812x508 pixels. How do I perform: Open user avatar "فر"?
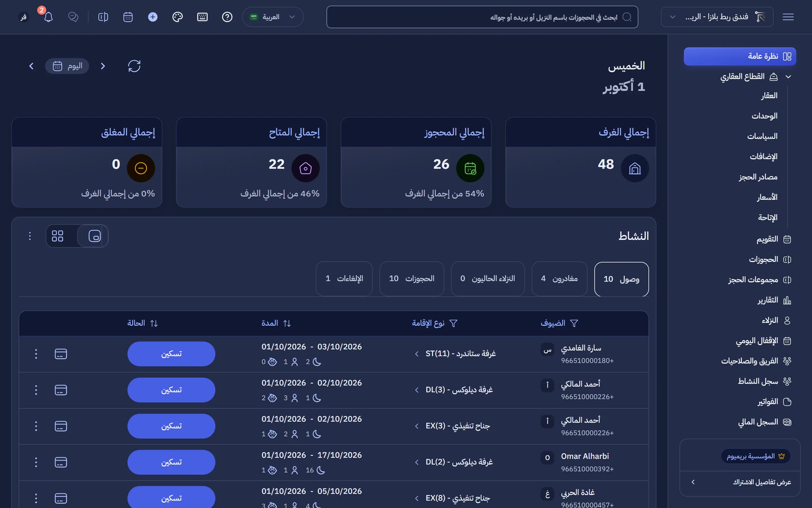23,17
